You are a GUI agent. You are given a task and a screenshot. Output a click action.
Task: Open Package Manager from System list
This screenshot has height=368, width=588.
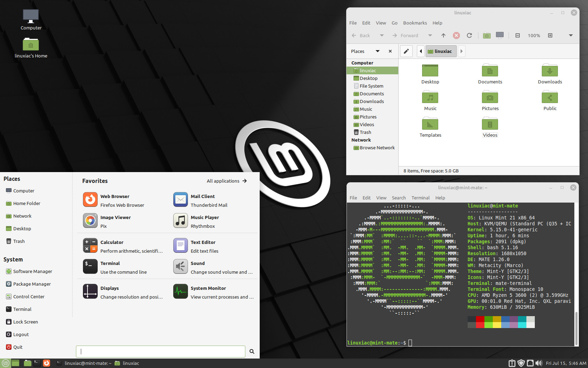(29, 284)
